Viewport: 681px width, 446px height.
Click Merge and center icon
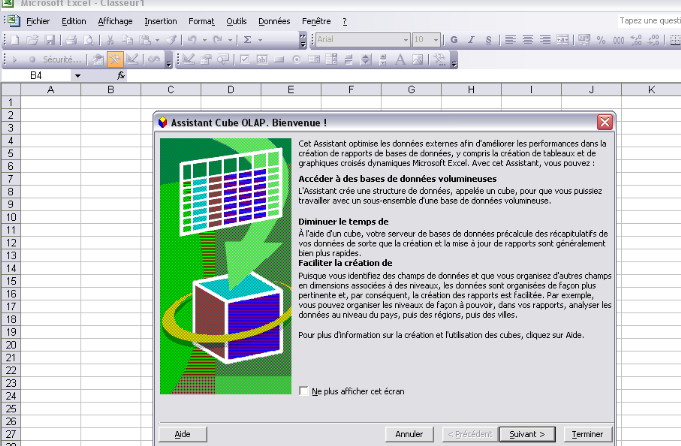[x=562, y=40]
